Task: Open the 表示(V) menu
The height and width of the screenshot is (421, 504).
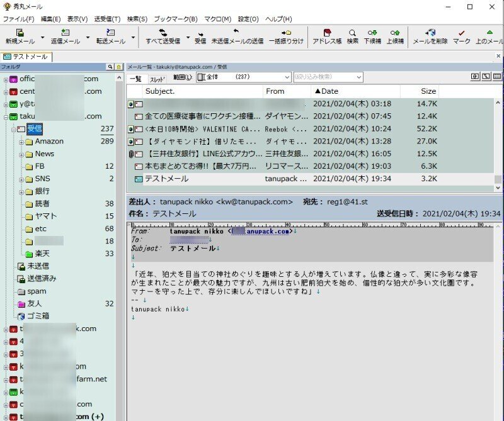Action: (77, 19)
